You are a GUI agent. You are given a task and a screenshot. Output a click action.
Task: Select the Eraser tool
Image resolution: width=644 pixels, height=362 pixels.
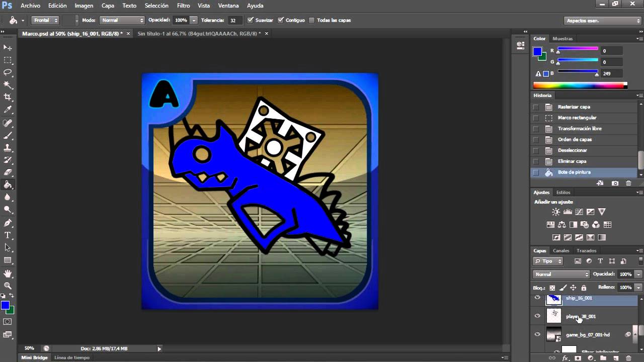click(8, 172)
